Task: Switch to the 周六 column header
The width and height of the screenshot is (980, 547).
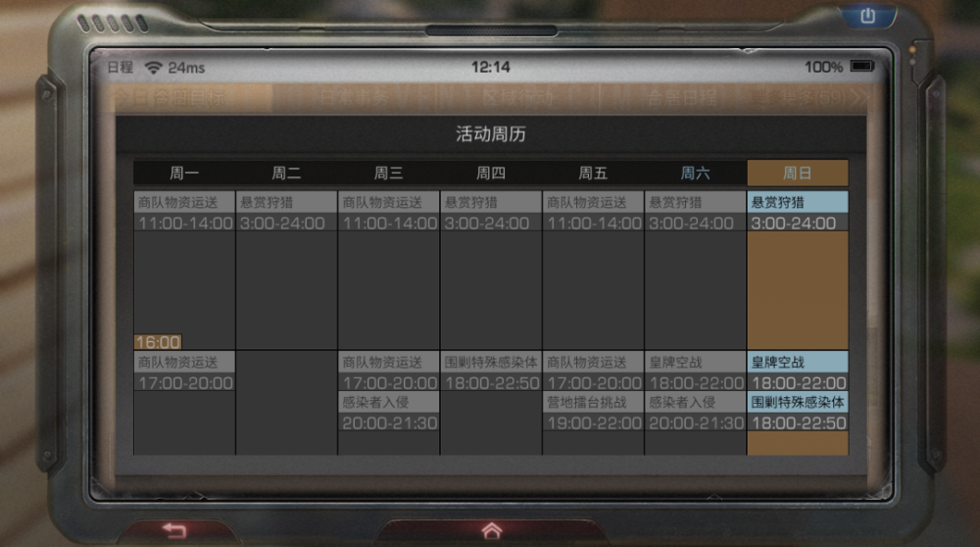Action: click(695, 174)
